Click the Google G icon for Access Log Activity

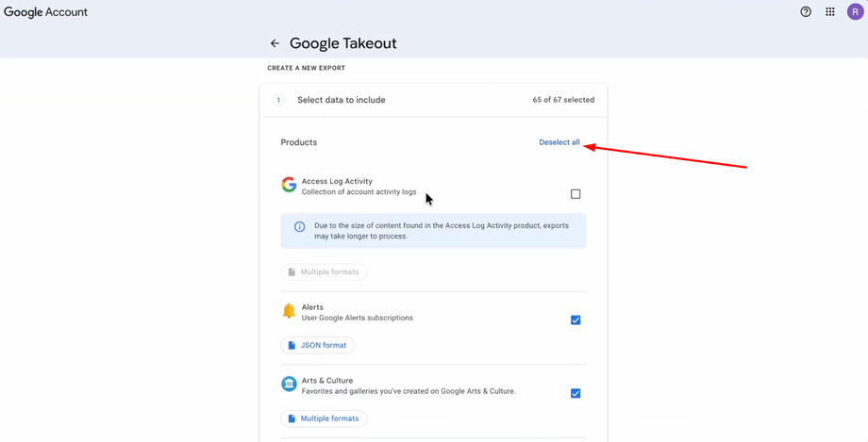tap(289, 185)
